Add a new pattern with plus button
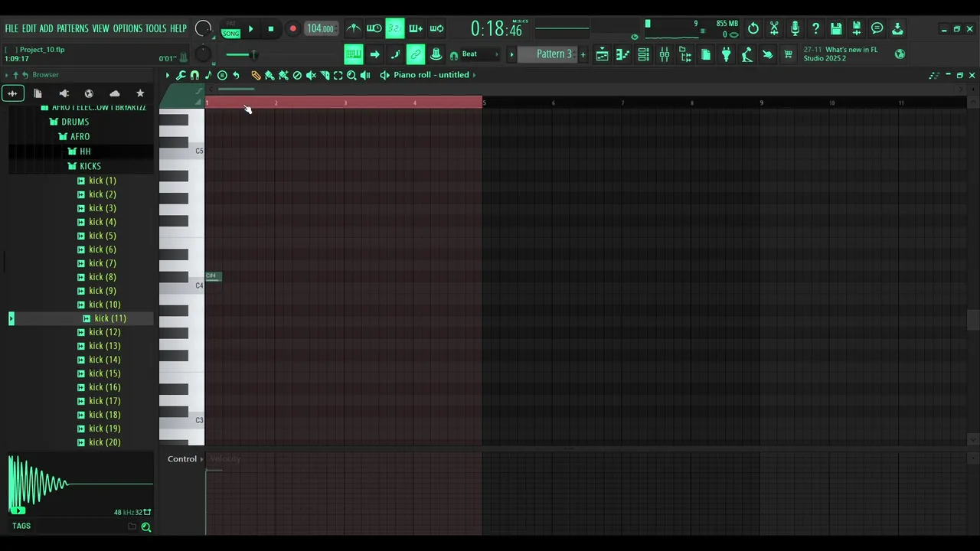This screenshot has width=980, height=551. pyautogui.click(x=583, y=54)
